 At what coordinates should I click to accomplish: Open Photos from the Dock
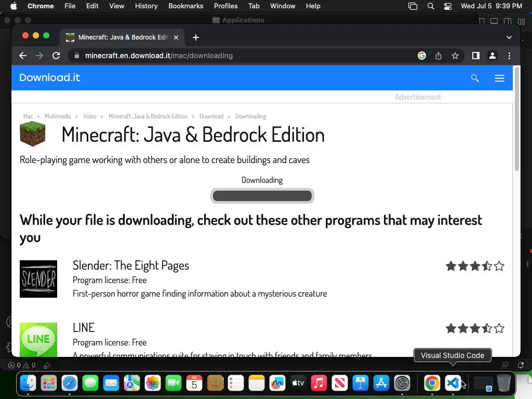coord(153,383)
